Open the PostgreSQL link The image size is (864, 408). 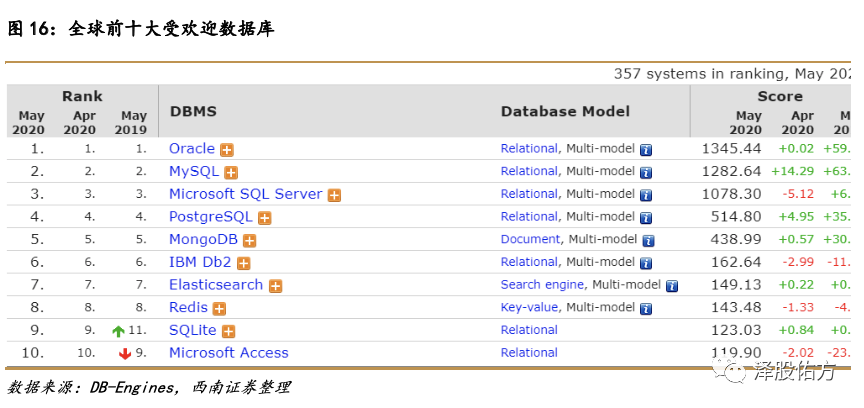[x=211, y=217]
